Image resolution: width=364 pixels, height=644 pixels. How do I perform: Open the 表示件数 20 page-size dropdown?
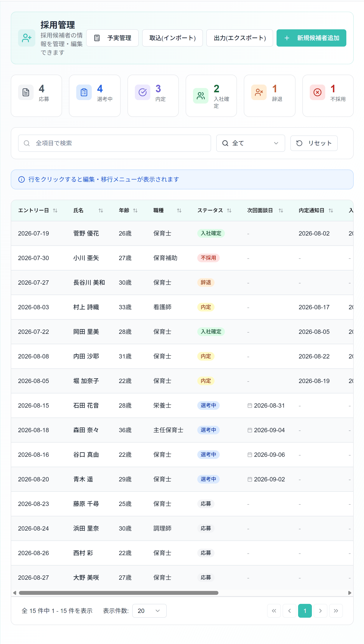149,611
